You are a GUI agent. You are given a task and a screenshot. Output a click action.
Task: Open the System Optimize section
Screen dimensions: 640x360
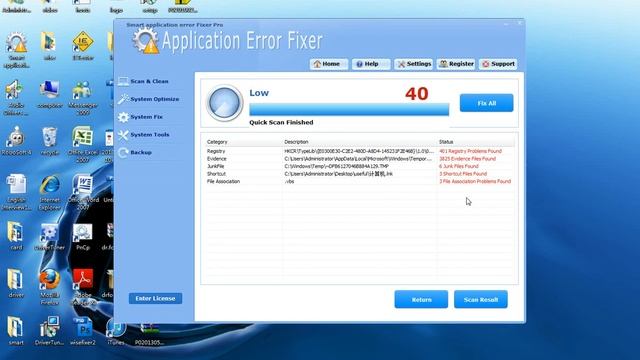(149, 99)
